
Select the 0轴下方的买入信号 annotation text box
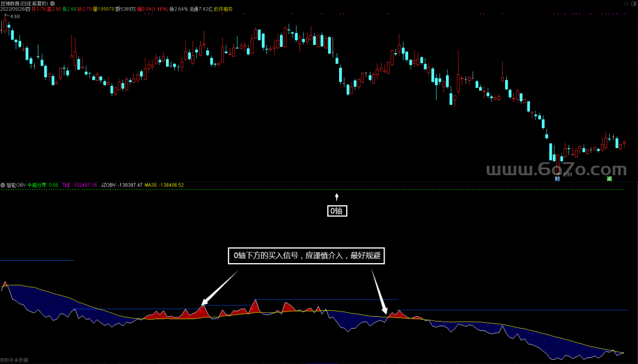306,255
